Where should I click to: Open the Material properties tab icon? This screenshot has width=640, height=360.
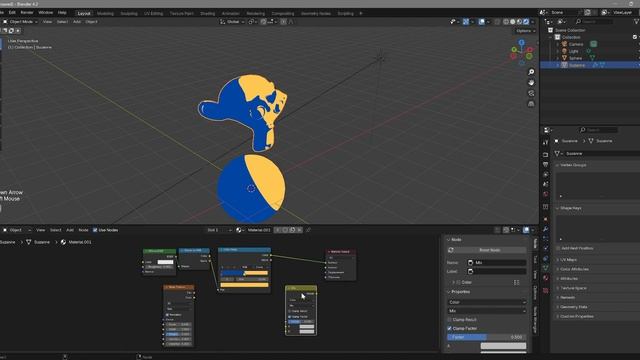(x=546, y=278)
